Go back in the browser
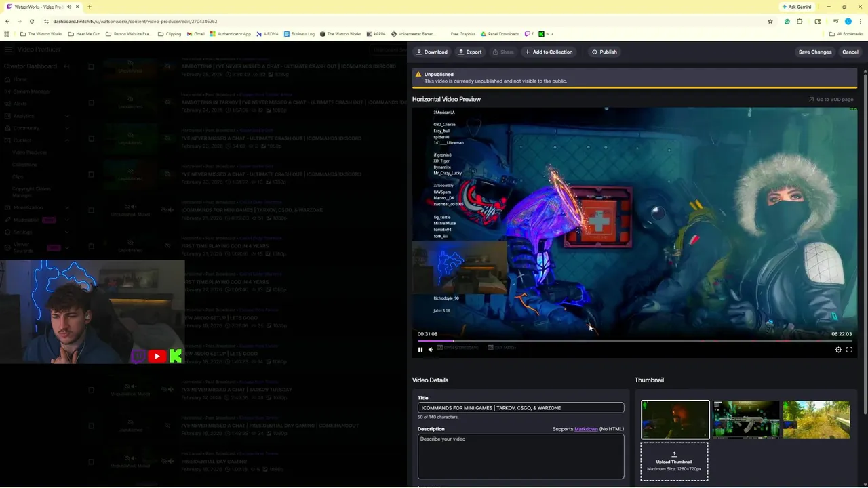This screenshot has width=868, height=488. point(7,21)
